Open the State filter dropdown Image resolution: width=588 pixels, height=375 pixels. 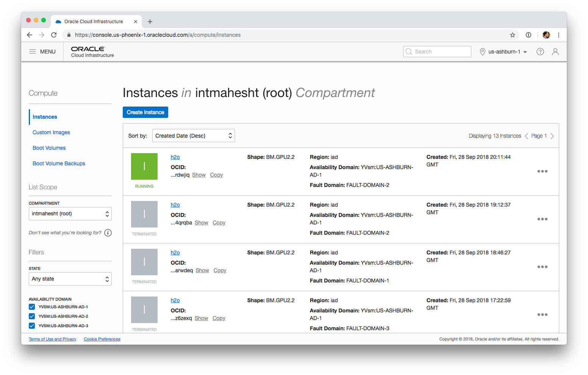point(70,279)
